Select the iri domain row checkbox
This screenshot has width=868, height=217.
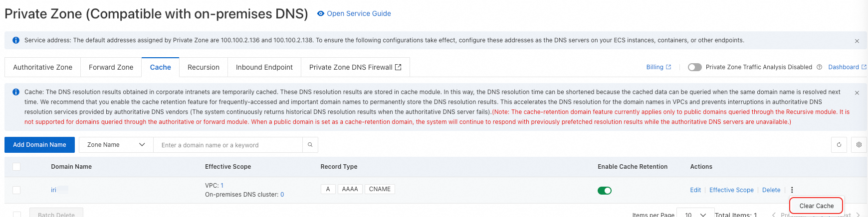(x=16, y=190)
